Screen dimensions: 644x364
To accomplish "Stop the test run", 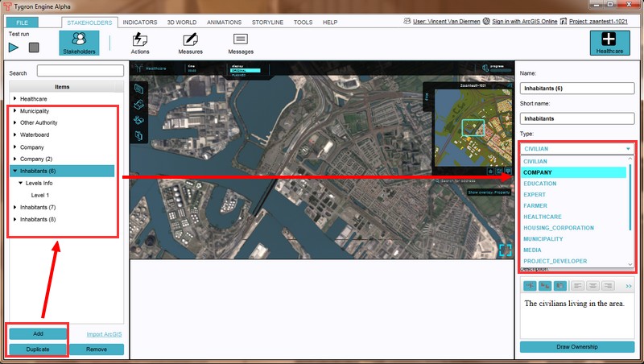I will point(34,48).
